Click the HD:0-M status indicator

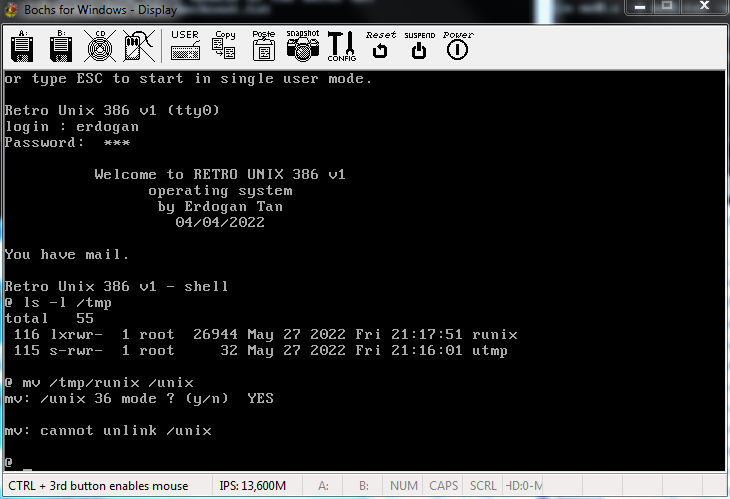[x=523, y=486]
